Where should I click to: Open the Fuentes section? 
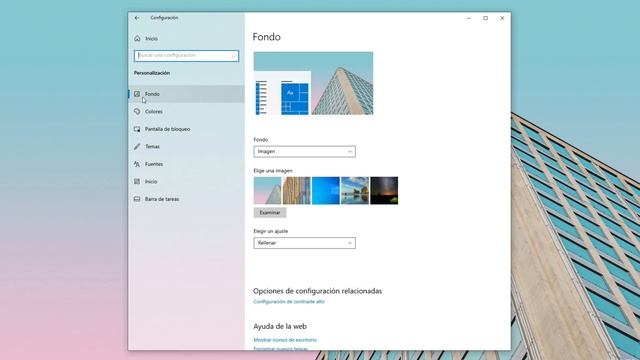point(154,164)
